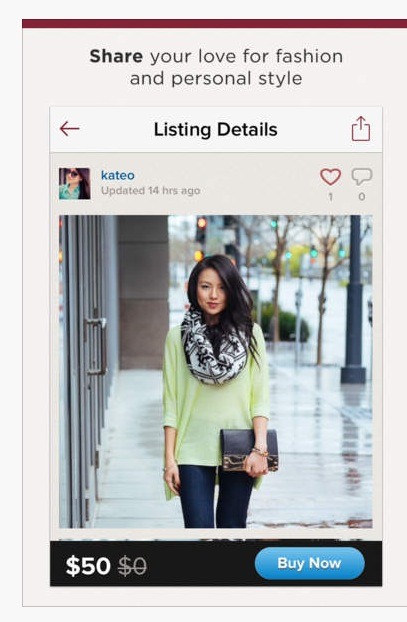Go back using the left arrow icon
Image resolution: width=407 pixels, height=622 pixels.
point(69,129)
